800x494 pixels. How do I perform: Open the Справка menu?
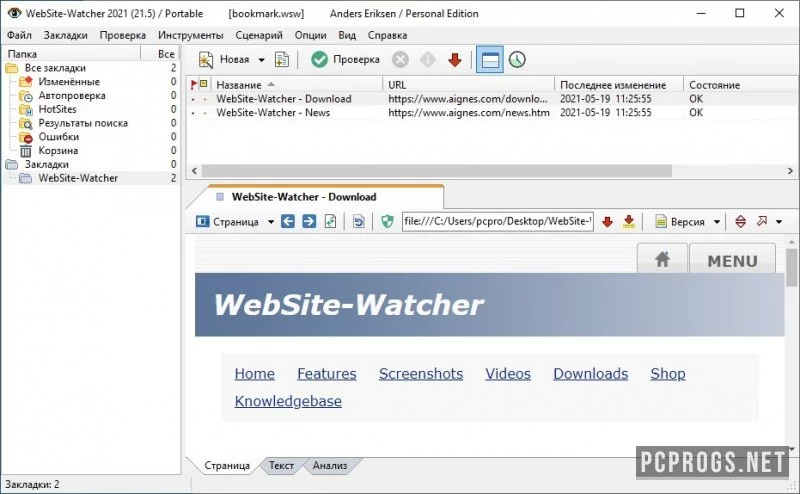pyautogui.click(x=387, y=35)
